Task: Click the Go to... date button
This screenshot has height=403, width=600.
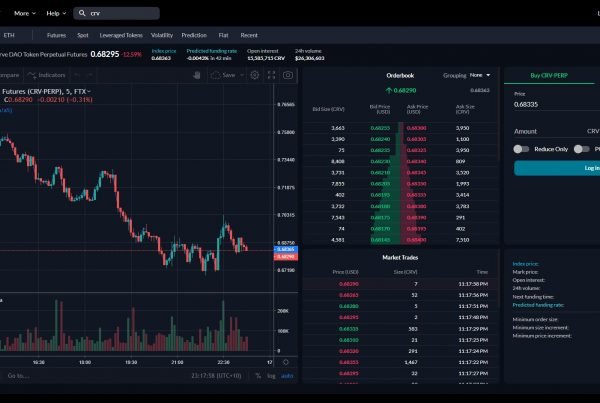Action: (x=18, y=376)
